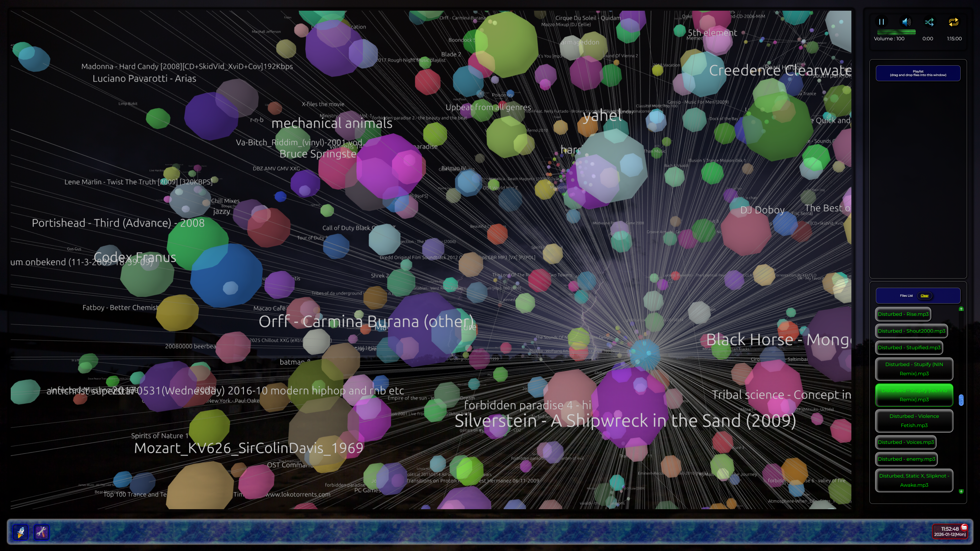Image resolution: width=980 pixels, height=551 pixels.
Task: Play Disturbed - Rise.mp3
Action: pos(903,314)
